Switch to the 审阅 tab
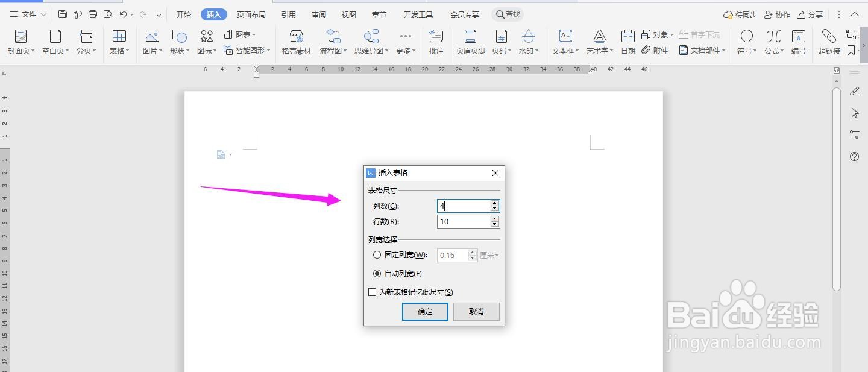 (319, 14)
